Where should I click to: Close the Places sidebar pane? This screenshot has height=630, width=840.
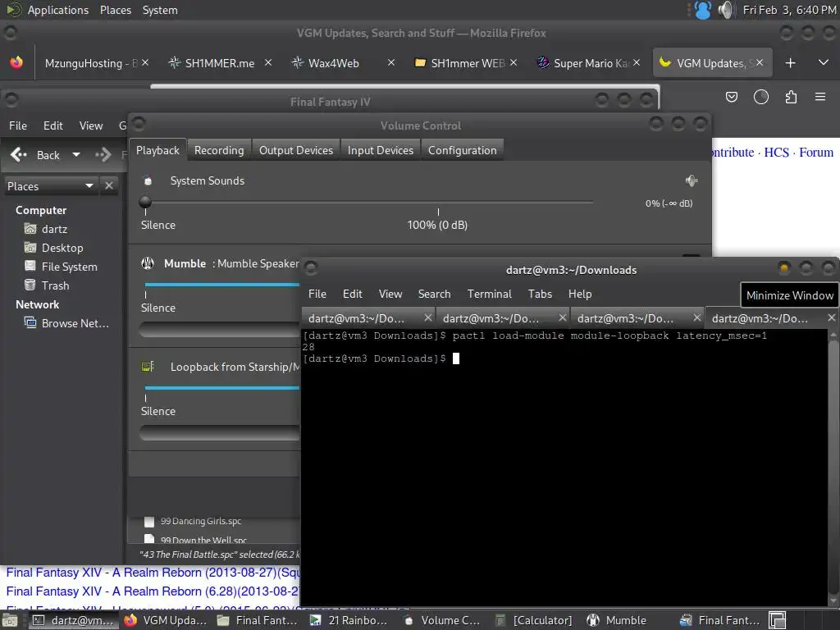click(109, 186)
